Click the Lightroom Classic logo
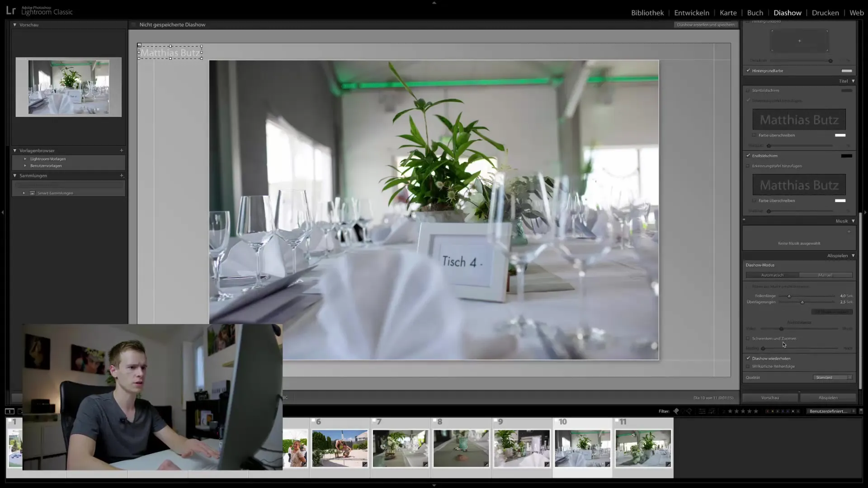This screenshot has height=488, width=868. click(x=40, y=10)
